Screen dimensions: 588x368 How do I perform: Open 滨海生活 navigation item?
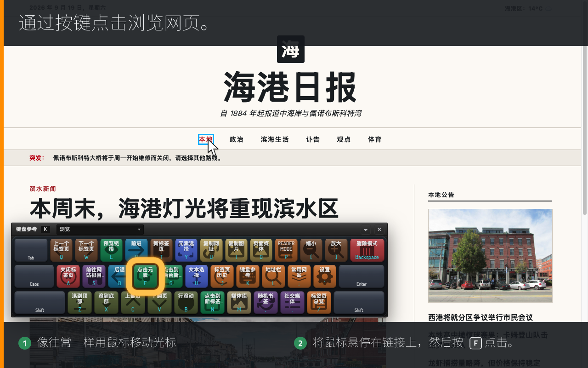tap(275, 139)
